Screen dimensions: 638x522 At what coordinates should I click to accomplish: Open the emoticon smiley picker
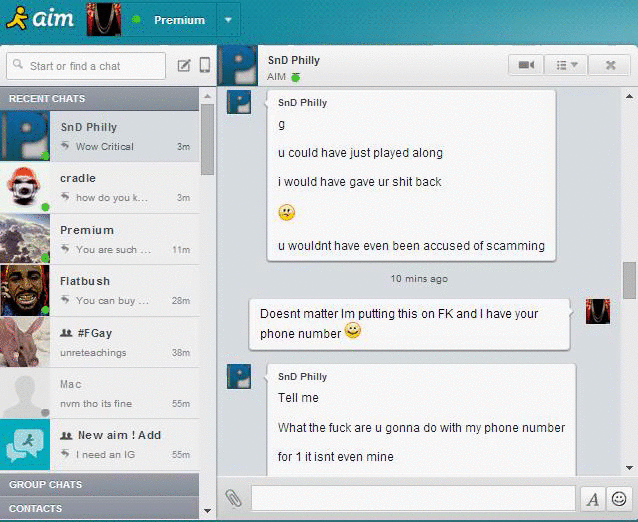619,499
